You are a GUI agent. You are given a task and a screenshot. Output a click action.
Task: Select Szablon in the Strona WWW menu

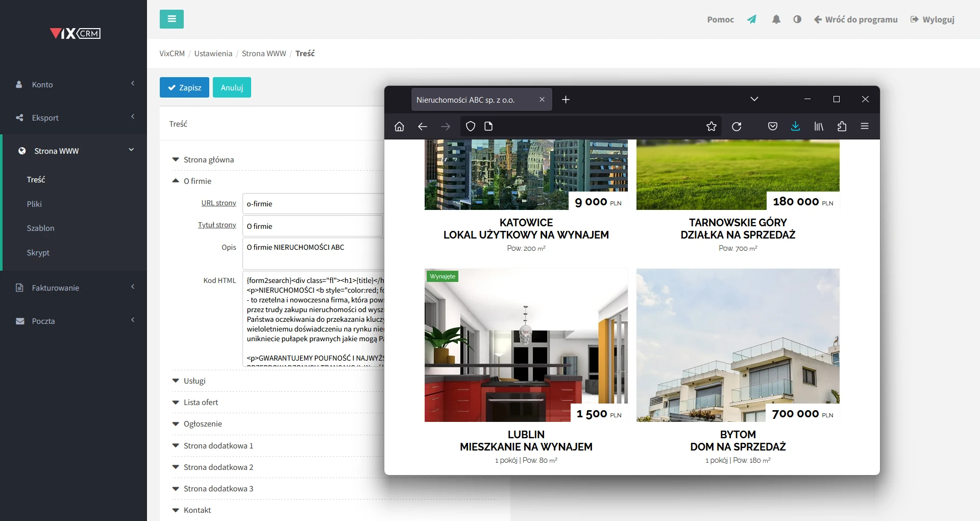(x=41, y=228)
